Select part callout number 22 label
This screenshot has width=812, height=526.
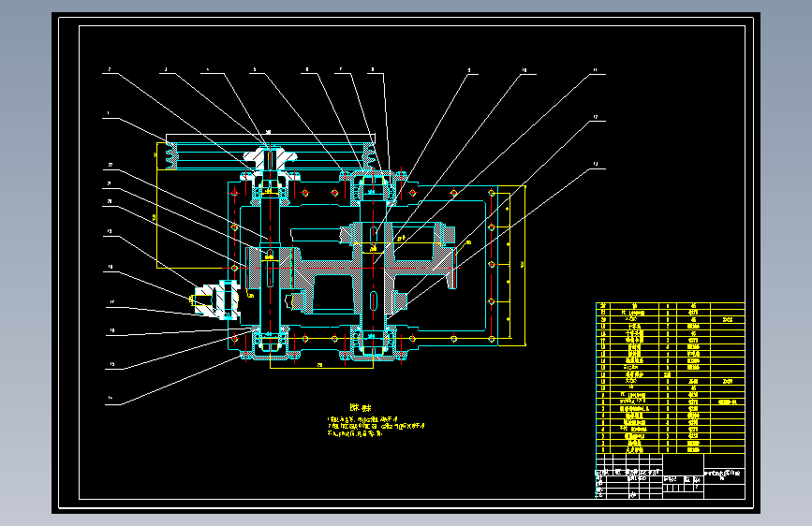pyautogui.click(x=110, y=165)
